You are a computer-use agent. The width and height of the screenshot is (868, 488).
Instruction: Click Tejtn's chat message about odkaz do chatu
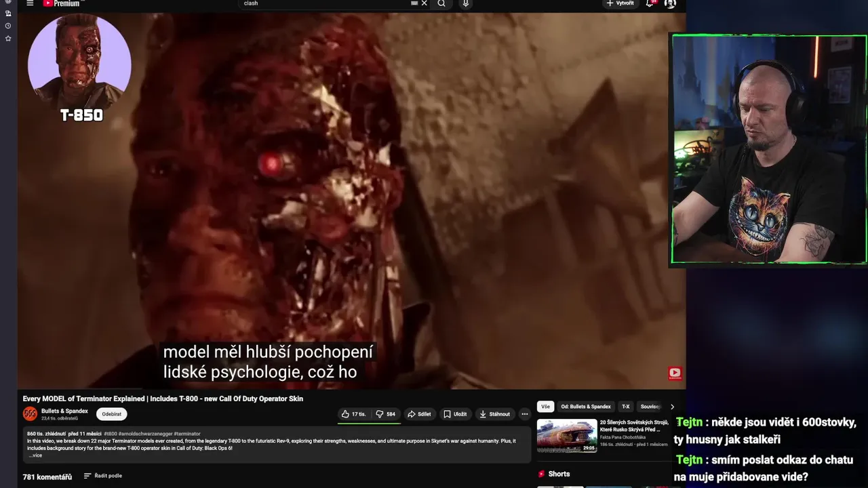coord(764,468)
